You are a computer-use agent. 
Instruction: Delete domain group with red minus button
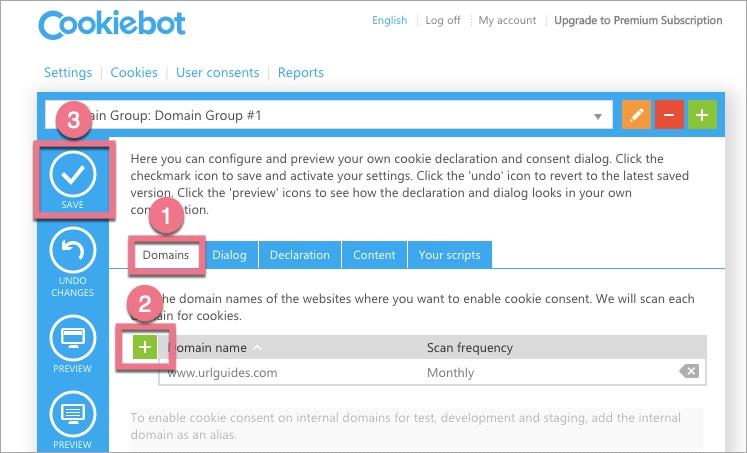coord(669,115)
